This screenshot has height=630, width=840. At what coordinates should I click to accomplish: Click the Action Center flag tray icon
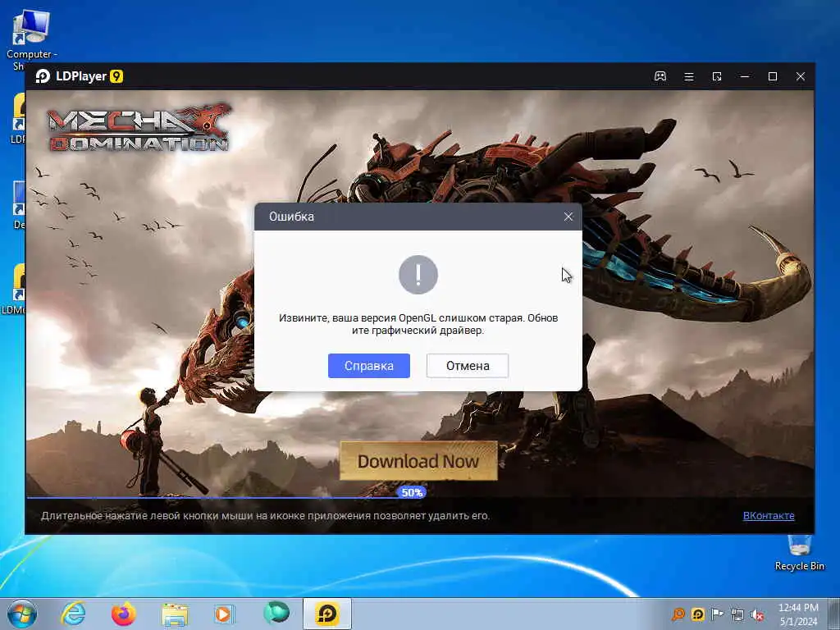click(x=717, y=614)
